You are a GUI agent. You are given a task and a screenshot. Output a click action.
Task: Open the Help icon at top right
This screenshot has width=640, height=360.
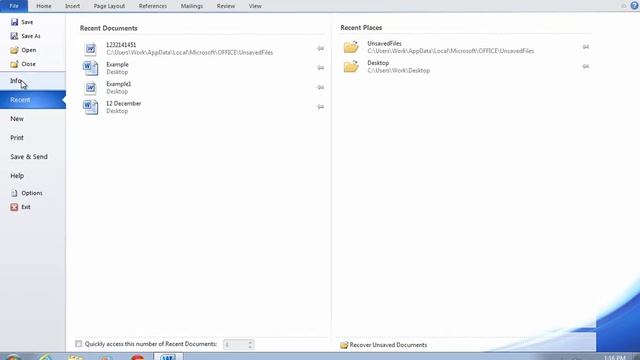pos(635,6)
